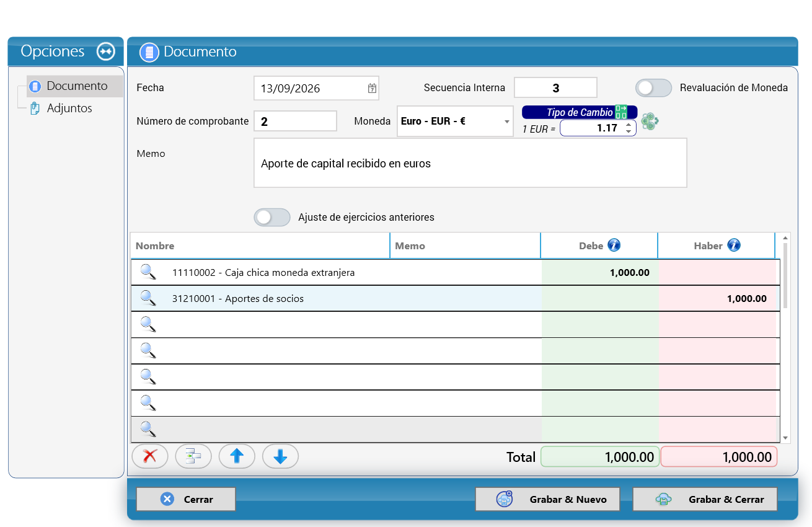Click the Debe column info icon
812x527 pixels.
(614, 246)
